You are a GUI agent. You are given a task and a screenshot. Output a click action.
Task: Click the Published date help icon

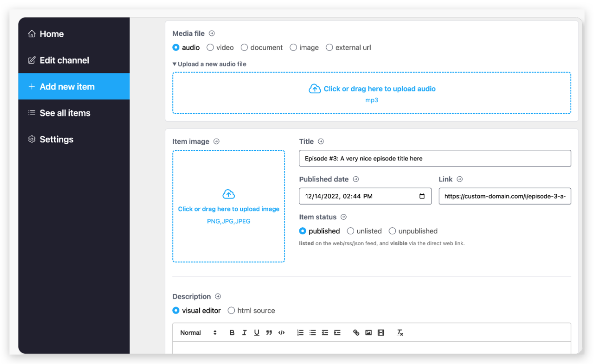click(356, 179)
